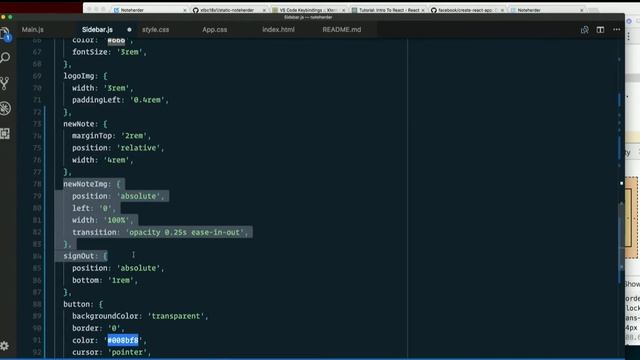Click the 'transparent' value on backgroundColor line
This screenshot has height=360, width=640.
coord(178,316)
